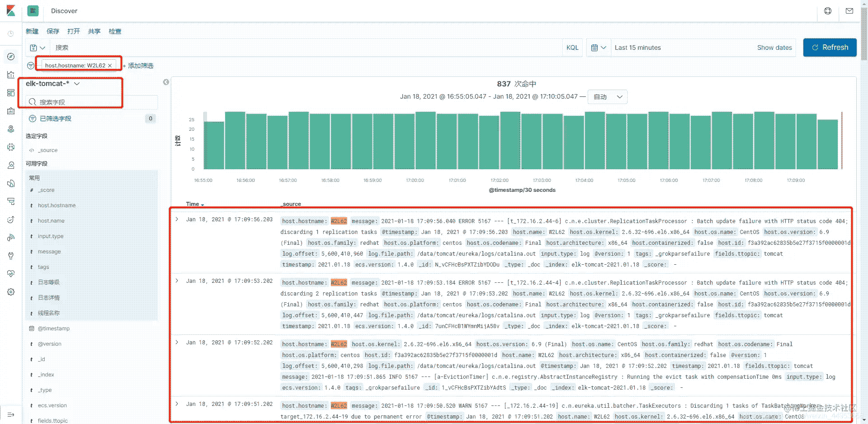Image resolution: width=868 pixels, height=424 pixels.
Task: Click the 新建 (New) menu item
Action: click(x=32, y=31)
